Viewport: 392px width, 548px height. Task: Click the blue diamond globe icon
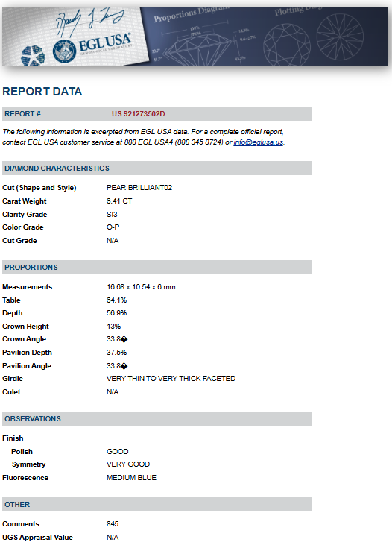pos(33,55)
